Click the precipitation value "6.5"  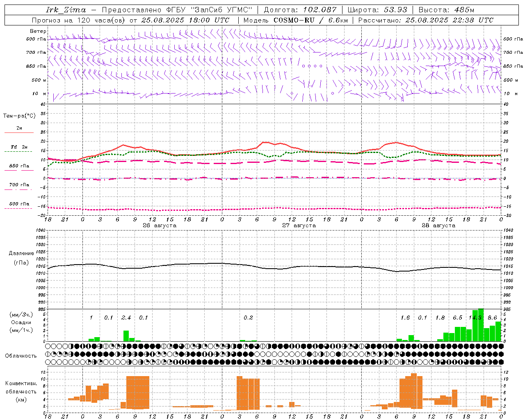[x=457, y=317]
